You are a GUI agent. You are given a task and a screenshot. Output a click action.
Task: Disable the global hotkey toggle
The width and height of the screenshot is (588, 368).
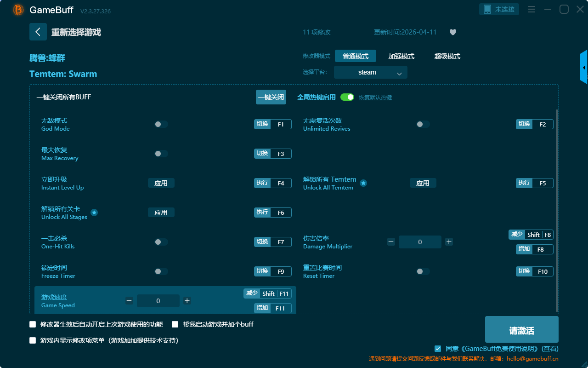pos(347,97)
